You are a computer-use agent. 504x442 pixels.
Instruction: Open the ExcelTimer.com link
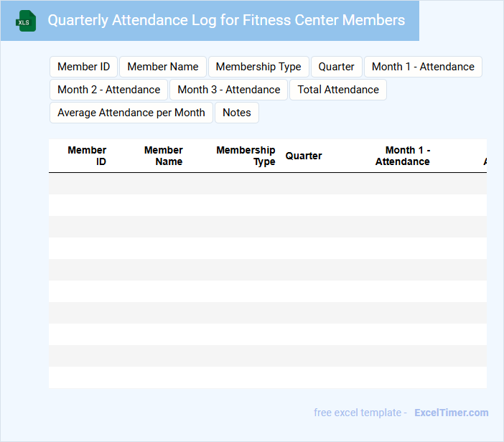pyautogui.click(x=451, y=413)
